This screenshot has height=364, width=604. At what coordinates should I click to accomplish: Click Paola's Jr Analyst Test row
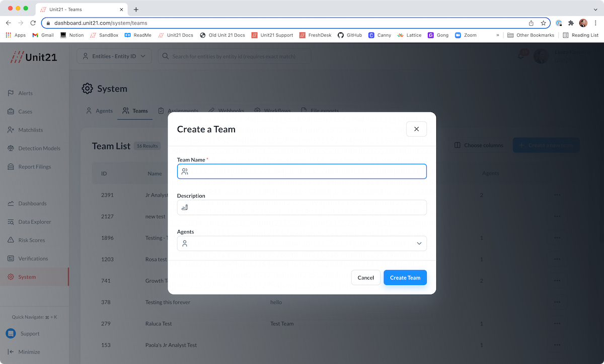click(332, 345)
